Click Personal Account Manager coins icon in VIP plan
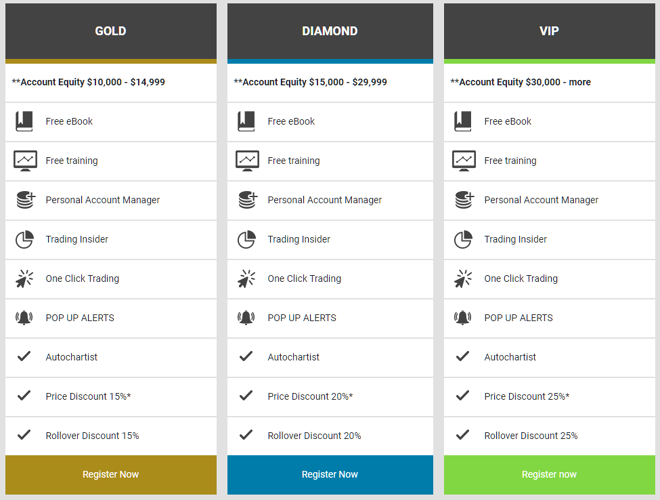The height and width of the screenshot is (500, 660). click(x=463, y=200)
